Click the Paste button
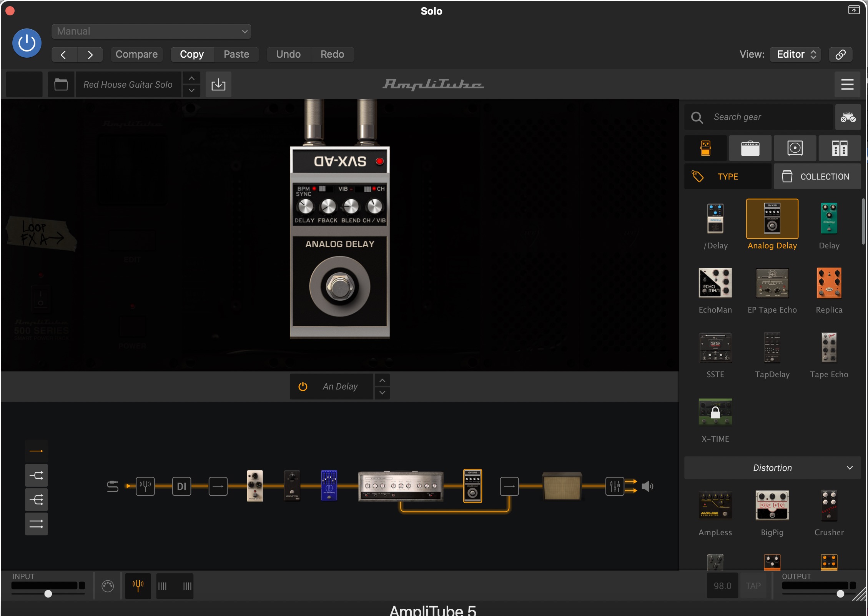The image size is (868, 616). (x=236, y=55)
